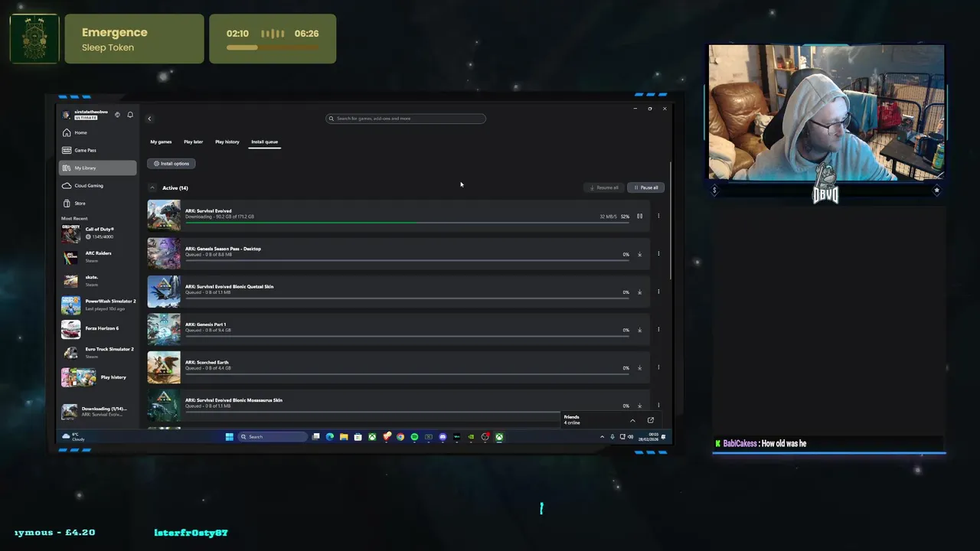Open the notifications bell in Xbox app
Image resolution: width=980 pixels, height=551 pixels.
pos(130,115)
